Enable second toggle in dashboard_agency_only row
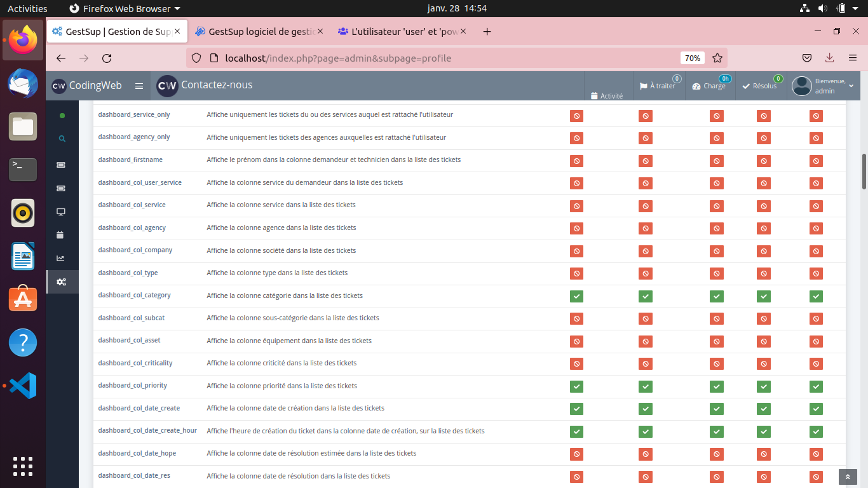The image size is (868, 488). pyautogui.click(x=646, y=138)
